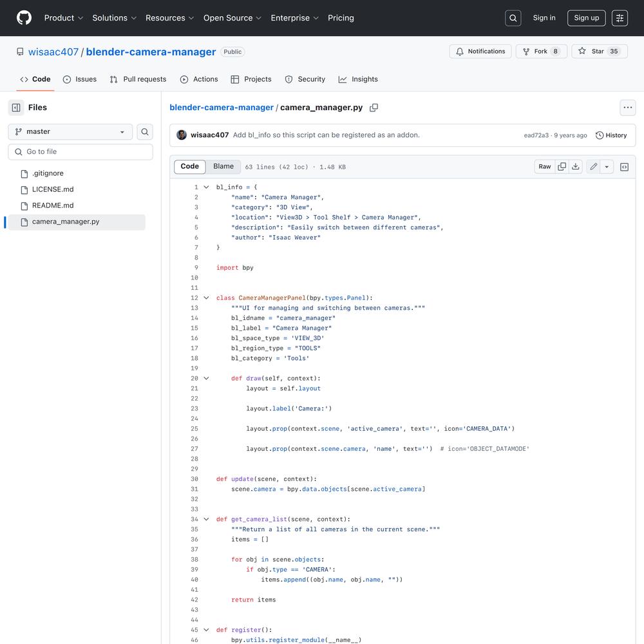The image size is (644, 644).
Task: Open the GitHub homepage logo
Action: (24, 17)
